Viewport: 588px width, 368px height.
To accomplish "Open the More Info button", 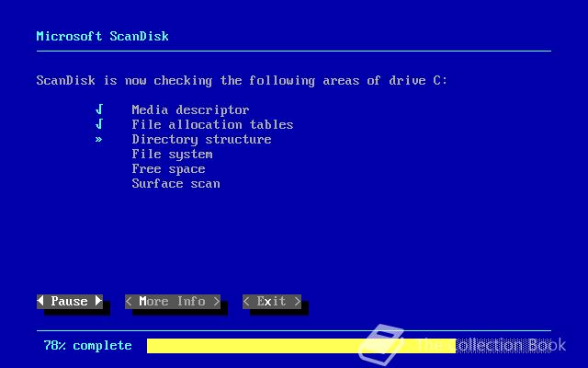I will coord(173,302).
